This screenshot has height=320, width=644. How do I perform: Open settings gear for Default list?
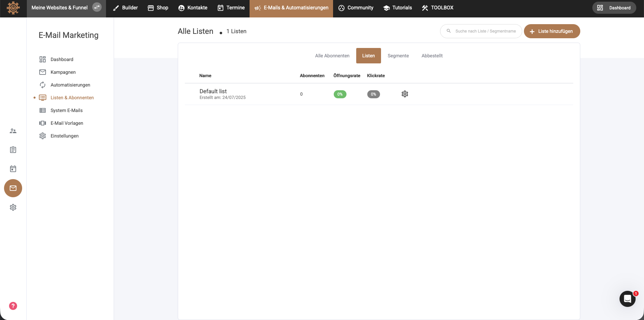(405, 94)
